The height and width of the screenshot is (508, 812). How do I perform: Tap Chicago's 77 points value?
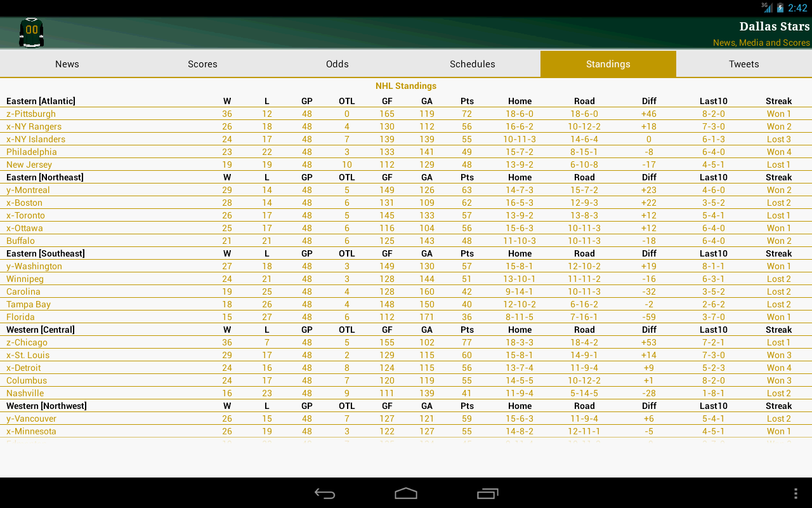468,342
